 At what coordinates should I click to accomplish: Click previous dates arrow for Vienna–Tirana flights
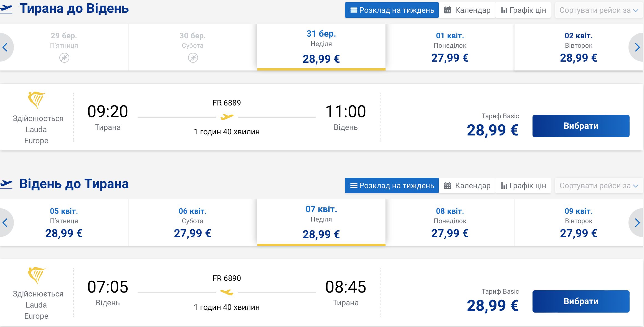pos(6,223)
